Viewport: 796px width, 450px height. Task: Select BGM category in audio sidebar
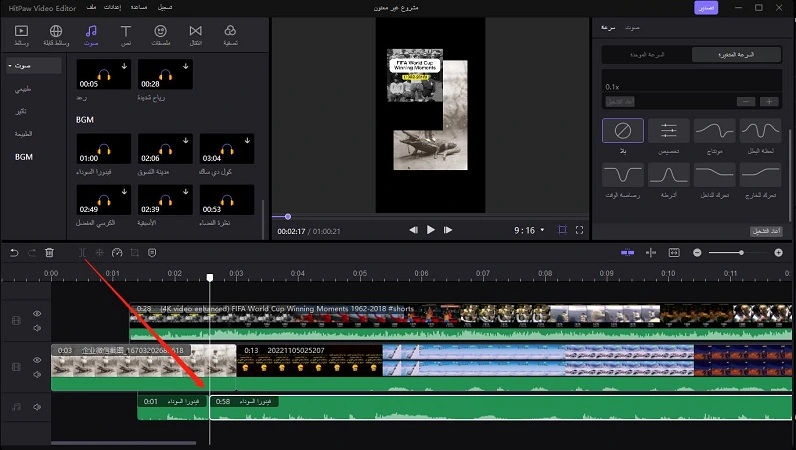24,157
